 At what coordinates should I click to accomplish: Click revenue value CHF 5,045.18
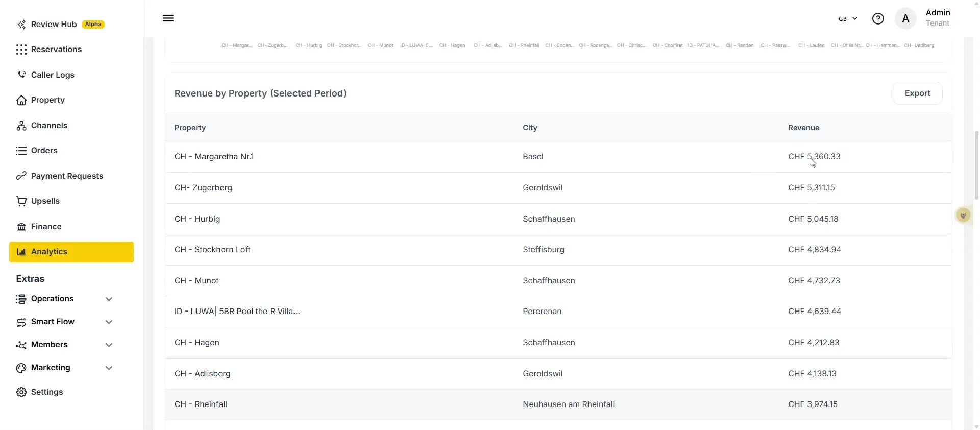point(813,219)
